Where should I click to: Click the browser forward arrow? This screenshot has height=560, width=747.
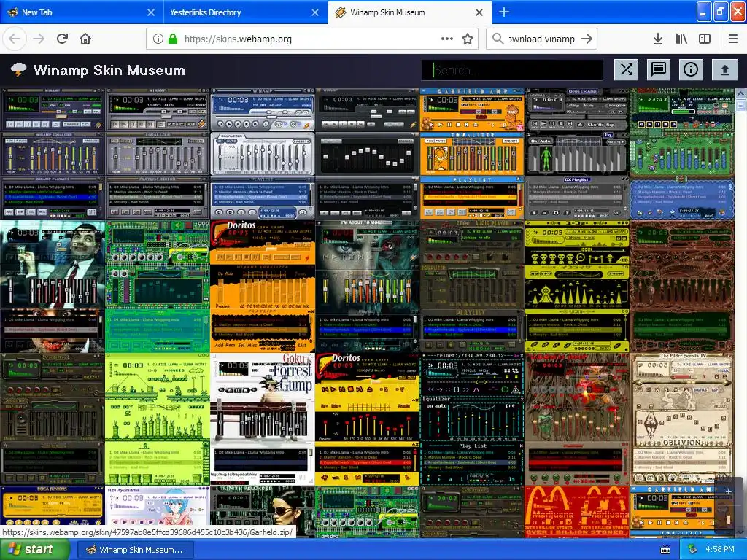39,39
